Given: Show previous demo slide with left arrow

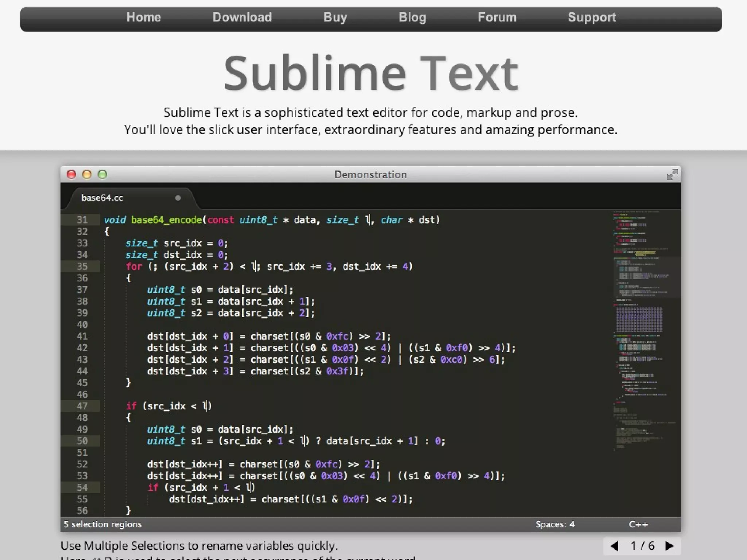Looking at the screenshot, I should [615, 546].
